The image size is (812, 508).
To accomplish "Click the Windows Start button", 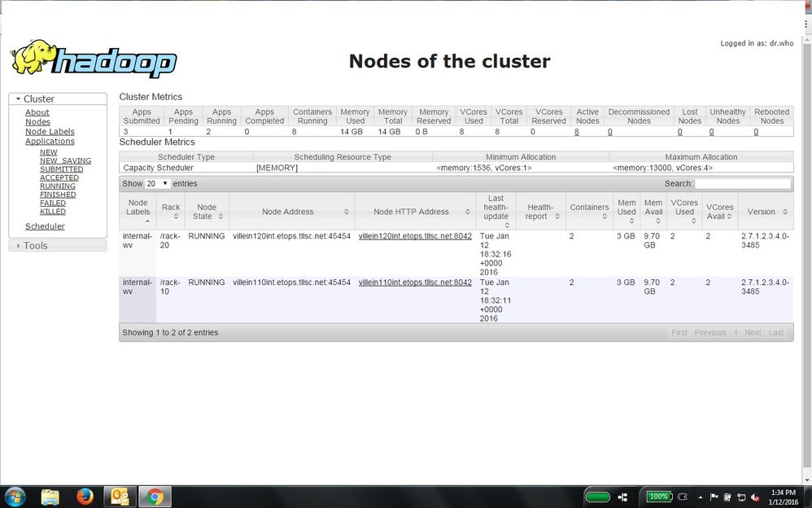I will (15, 497).
